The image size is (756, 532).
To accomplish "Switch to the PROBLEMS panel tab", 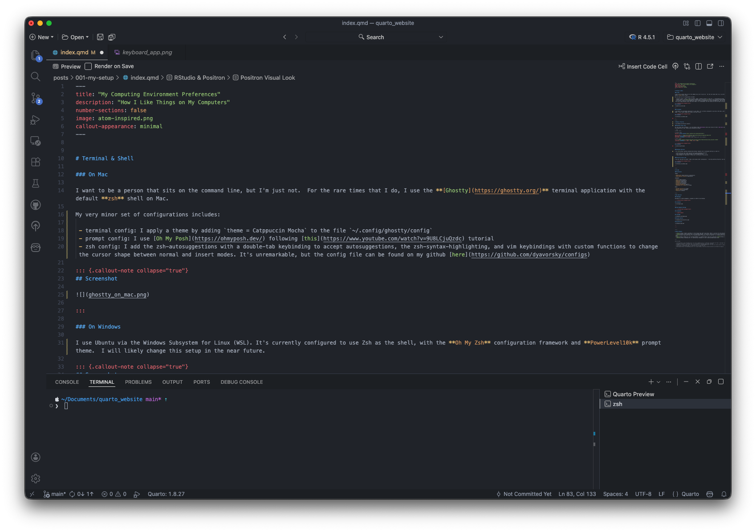I will click(x=138, y=382).
